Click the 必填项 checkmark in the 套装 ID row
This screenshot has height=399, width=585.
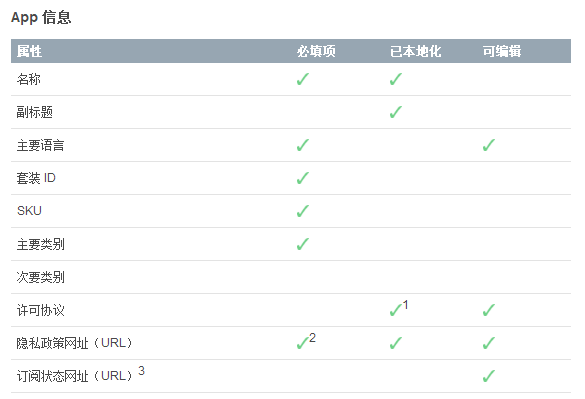click(x=303, y=178)
